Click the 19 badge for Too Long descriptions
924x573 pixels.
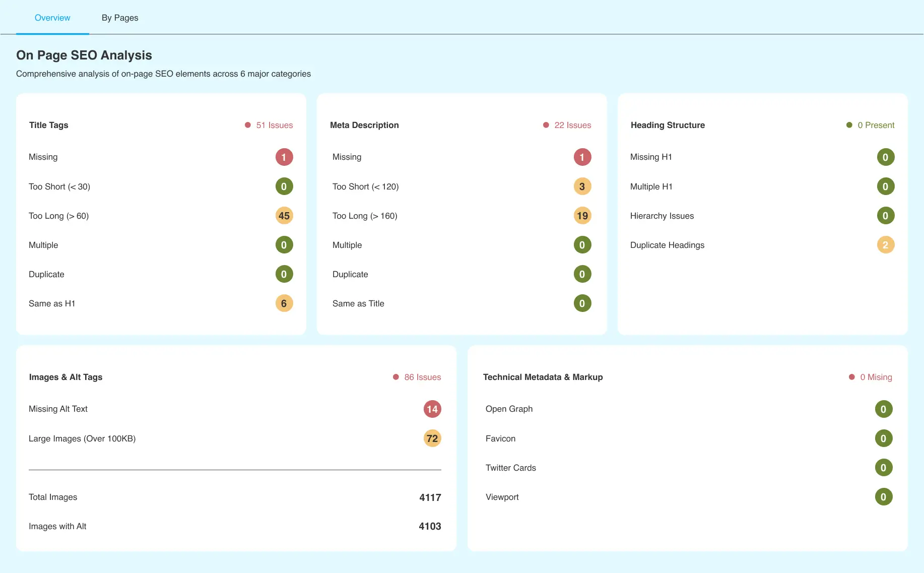click(x=582, y=216)
